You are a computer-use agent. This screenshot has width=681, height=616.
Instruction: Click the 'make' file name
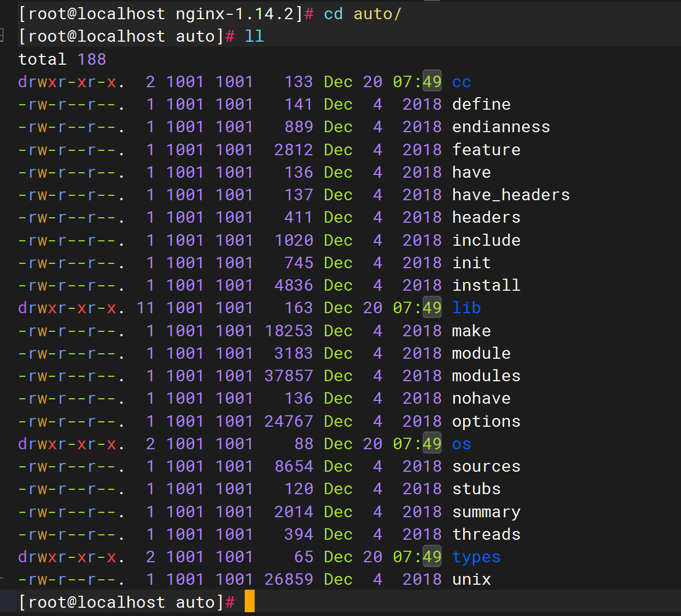point(471,331)
